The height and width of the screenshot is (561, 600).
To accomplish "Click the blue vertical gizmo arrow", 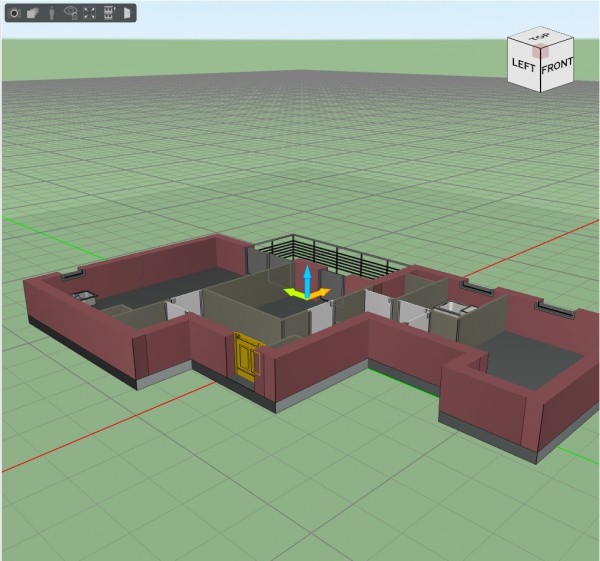I will click(x=307, y=282).
